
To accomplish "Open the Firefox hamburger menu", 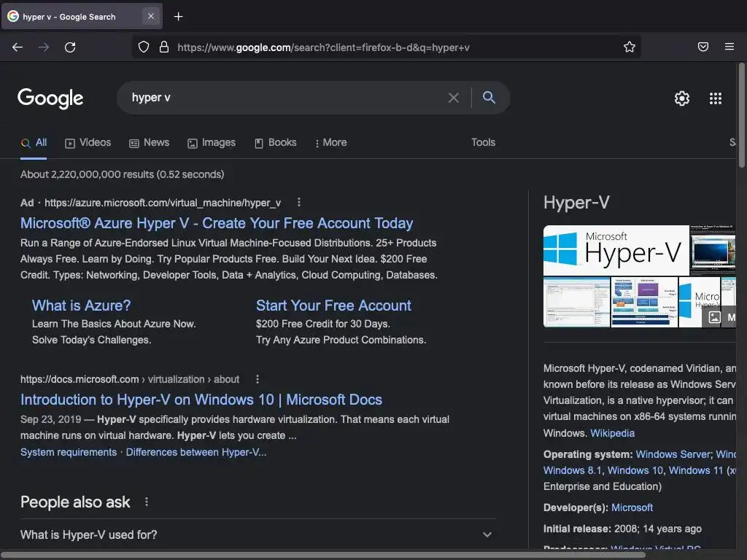I will tap(729, 47).
